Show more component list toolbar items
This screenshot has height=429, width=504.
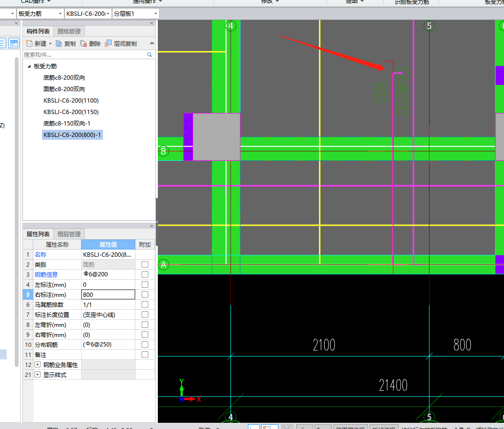(x=152, y=43)
